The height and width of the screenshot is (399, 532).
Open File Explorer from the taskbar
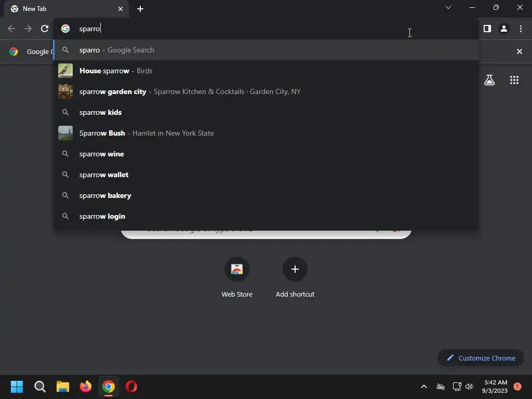[x=63, y=387]
